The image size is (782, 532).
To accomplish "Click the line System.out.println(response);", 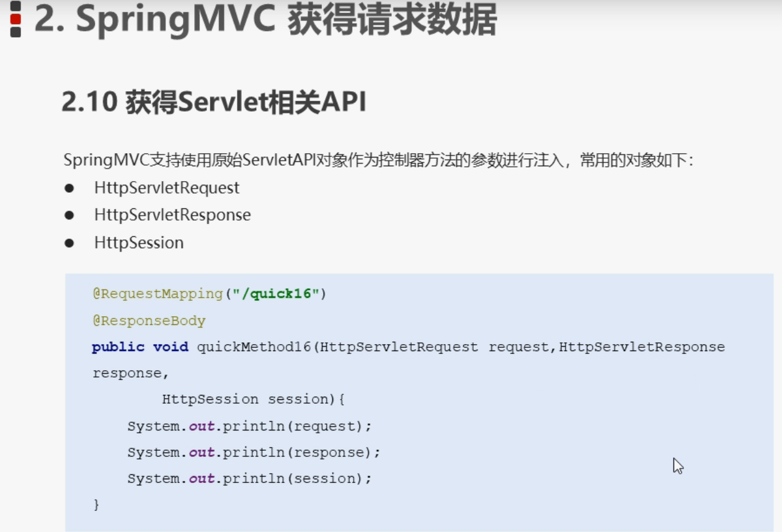I will [x=254, y=452].
